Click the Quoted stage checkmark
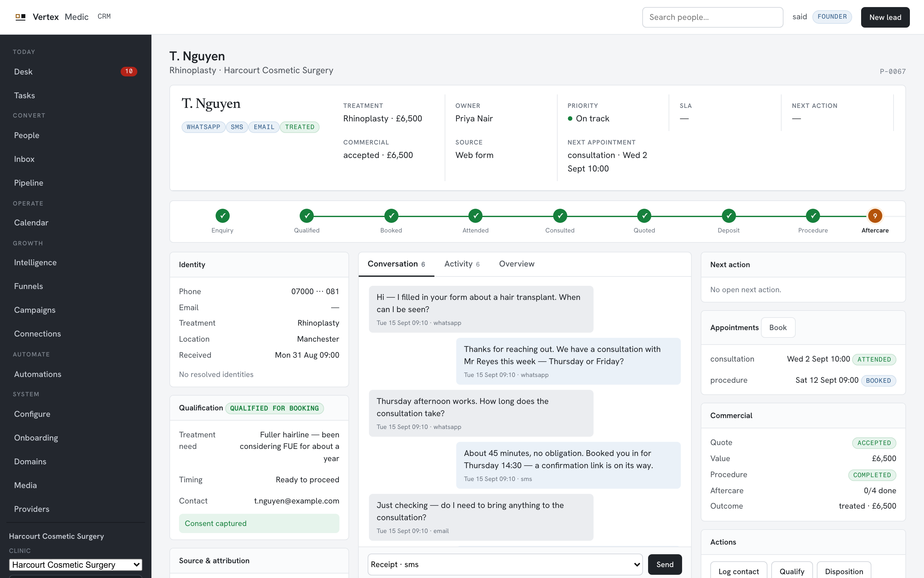Screen dimensions: 924x578 (x=644, y=215)
